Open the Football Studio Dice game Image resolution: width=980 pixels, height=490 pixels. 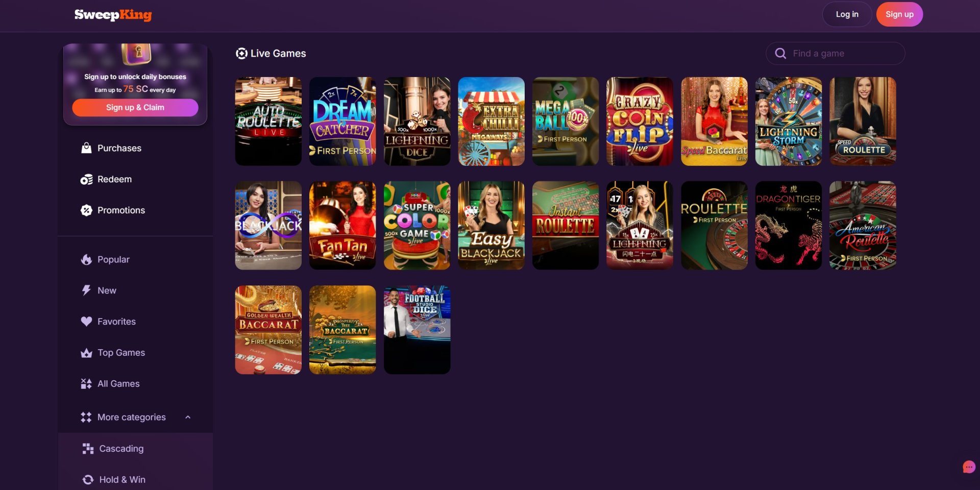(417, 330)
